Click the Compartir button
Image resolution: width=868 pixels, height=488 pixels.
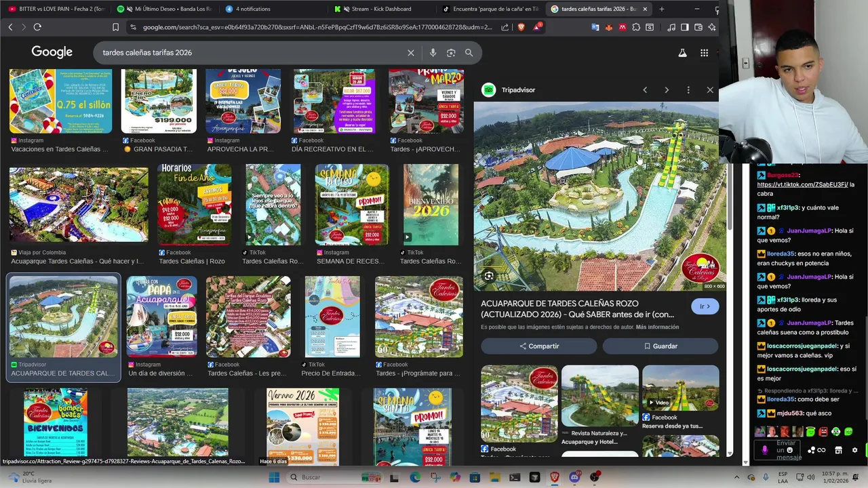[x=539, y=346]
